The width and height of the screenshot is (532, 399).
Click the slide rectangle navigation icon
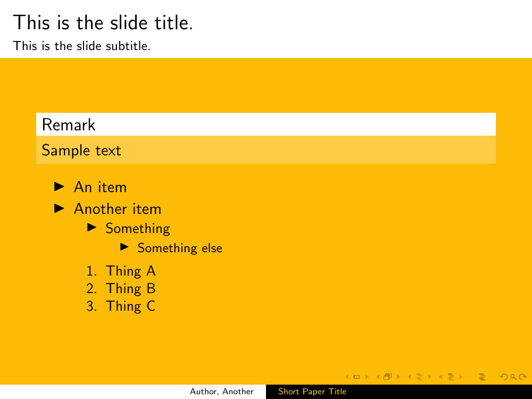coord(356,377)
